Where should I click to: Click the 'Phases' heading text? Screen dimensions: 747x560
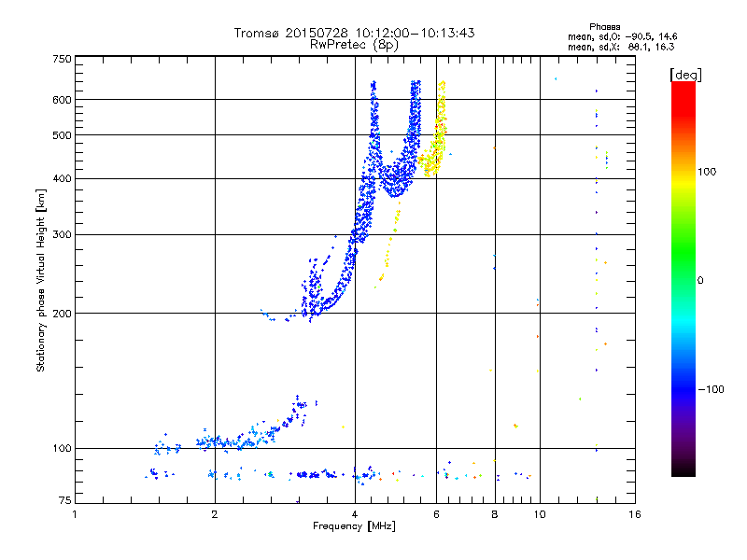pyautogui.click(x=604, y=27)
